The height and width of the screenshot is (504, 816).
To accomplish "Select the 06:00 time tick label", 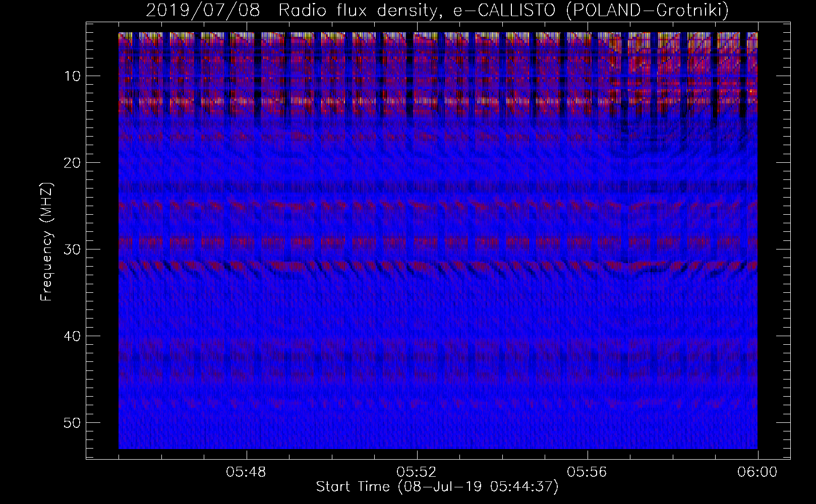I will (757, 472).
